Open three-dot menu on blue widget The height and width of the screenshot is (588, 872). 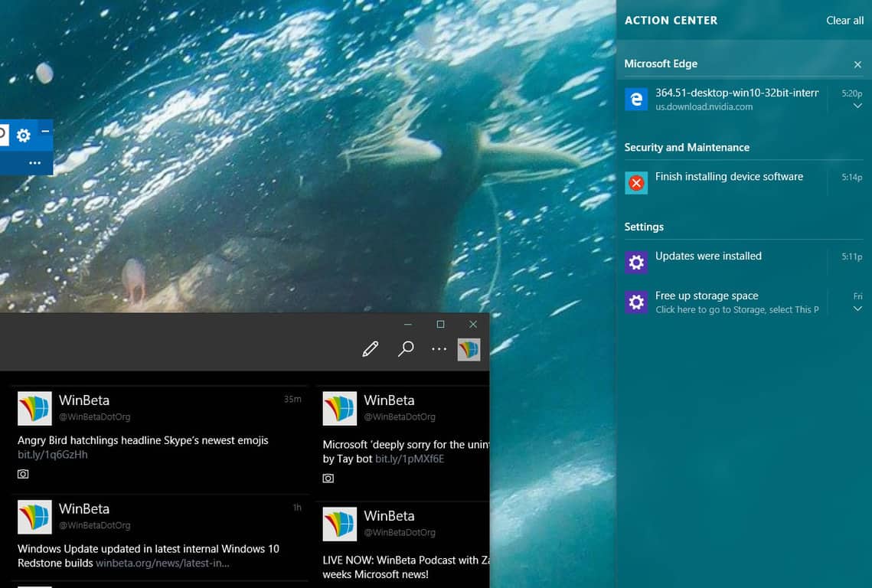(35, 163)
